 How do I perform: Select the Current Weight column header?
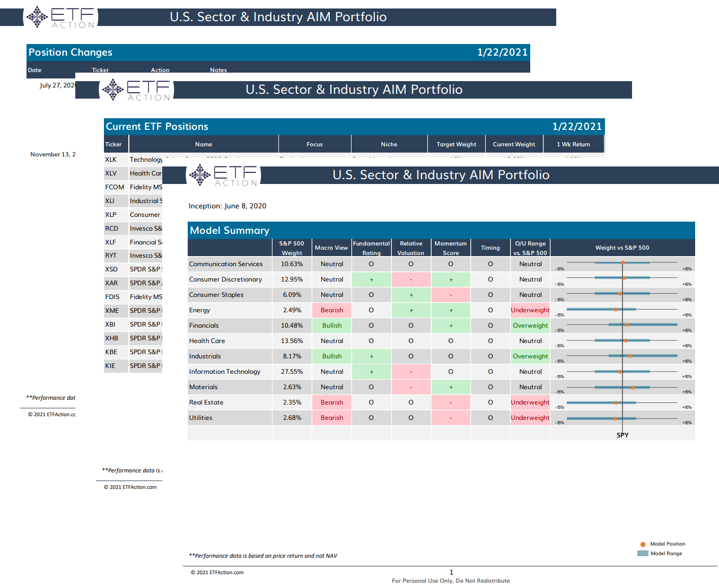[x=514, y=144]
